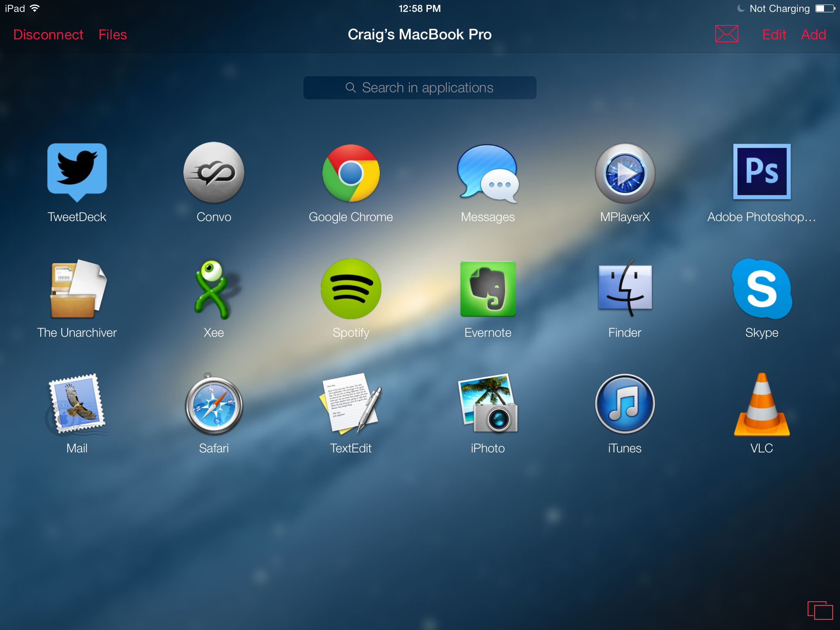Focus the Search in applications field

[420, 88]
